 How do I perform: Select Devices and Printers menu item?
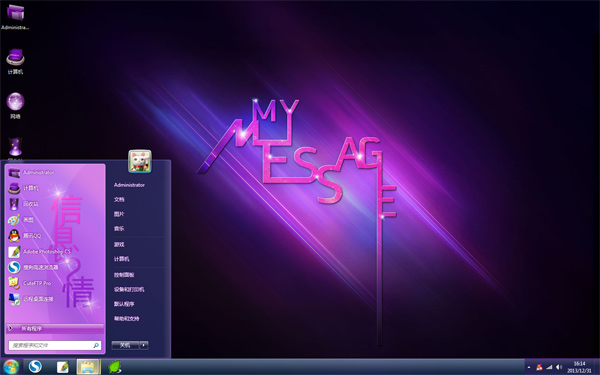point(129,289)
